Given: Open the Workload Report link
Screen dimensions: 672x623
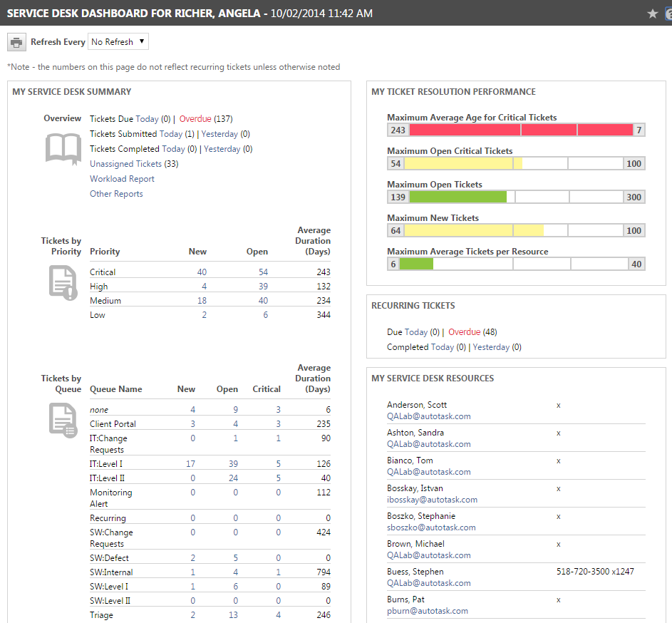Looking at the screenshot, I should (x=122, y=179).
